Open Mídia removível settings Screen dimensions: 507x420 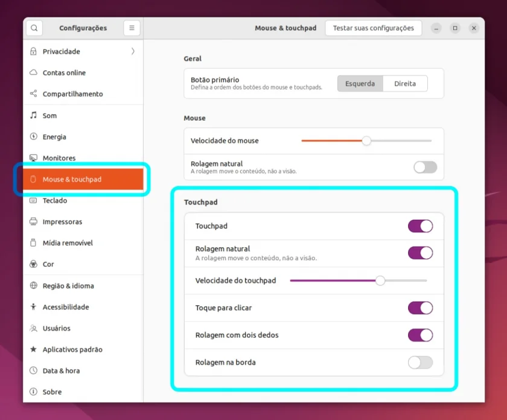point(83,243)
